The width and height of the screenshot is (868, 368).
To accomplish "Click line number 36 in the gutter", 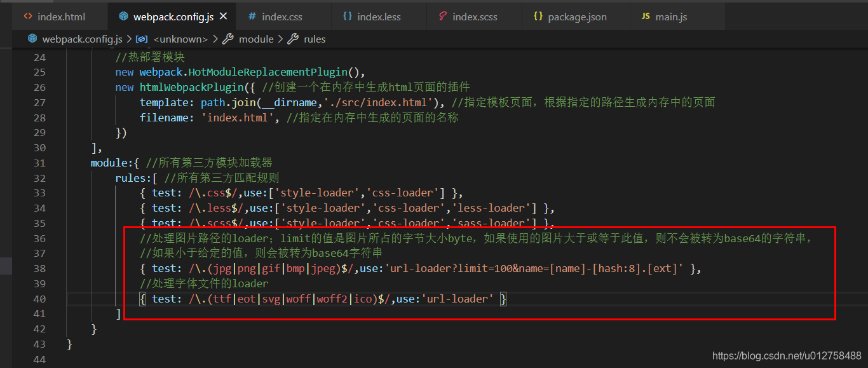I will coord(39,238).
